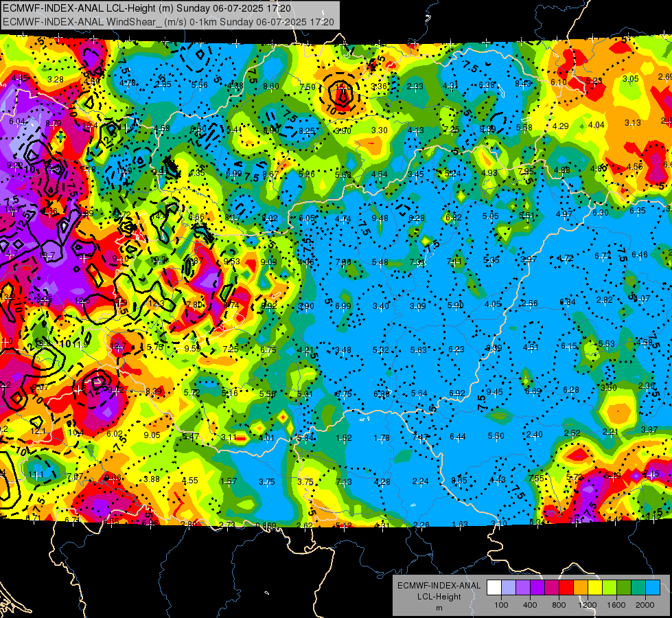Click the grid value 3.11 on the map

coord(229,437)
